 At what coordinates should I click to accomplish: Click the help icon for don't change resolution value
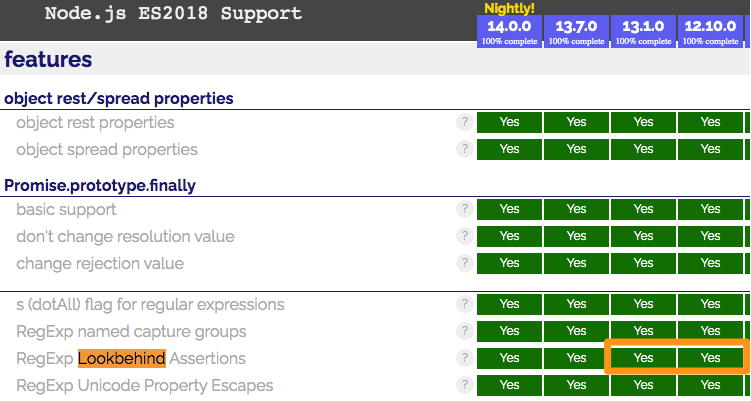pos(465,236)
